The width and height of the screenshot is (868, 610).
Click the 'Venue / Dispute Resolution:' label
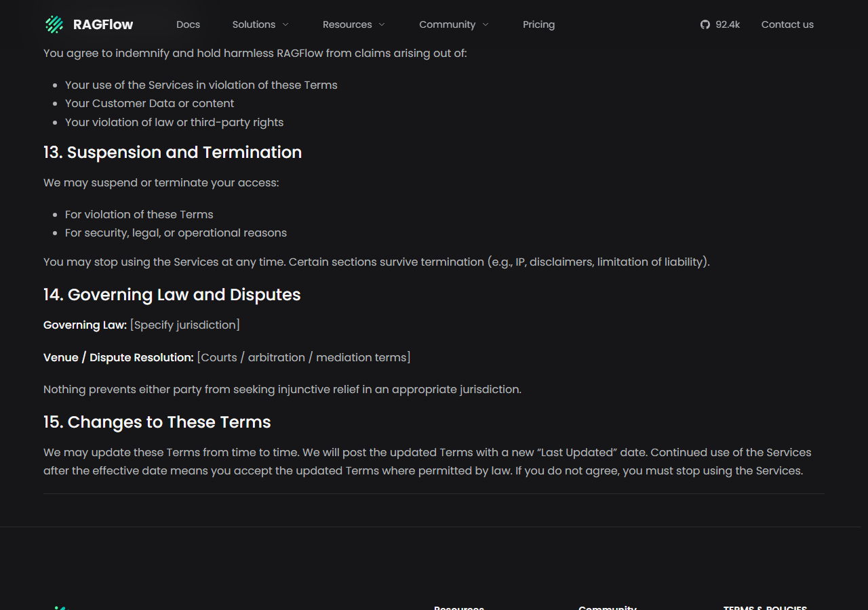pyautogui.click(x=119, y=357)
